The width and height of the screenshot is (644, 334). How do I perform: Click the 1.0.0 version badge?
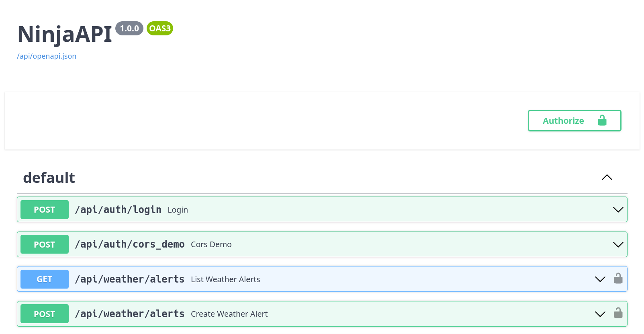pos(129,29)
